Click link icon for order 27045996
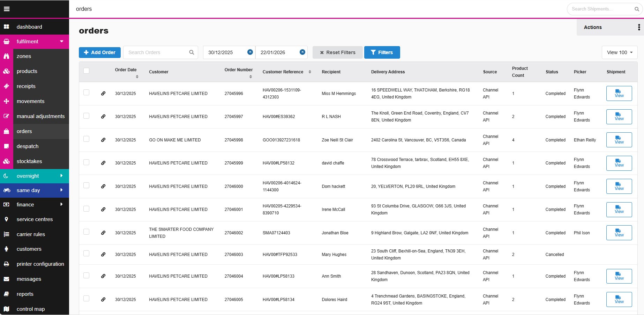 point(103,94)
